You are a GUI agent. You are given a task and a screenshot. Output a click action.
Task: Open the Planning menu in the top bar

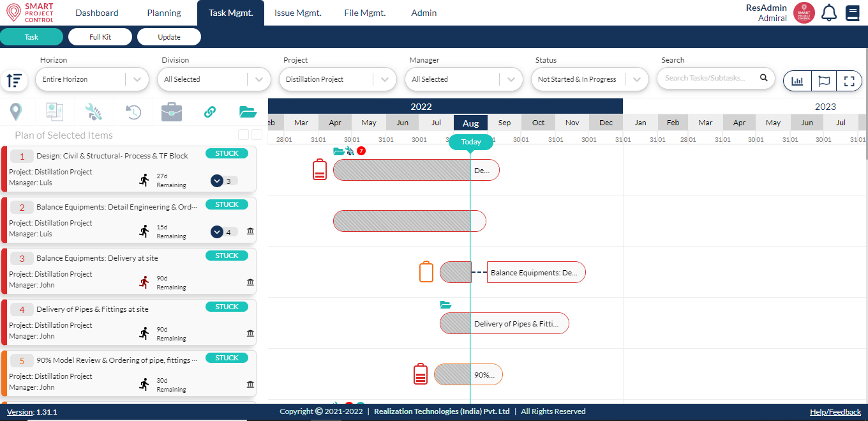point(163,12)
